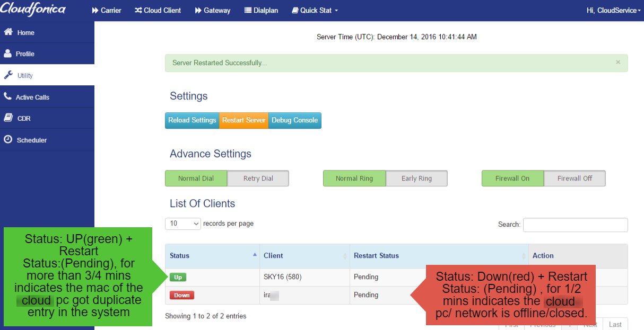The height and width of the screenshot is (330, 644).
Task: Click the Cloudfonica logo
Action: coord(33,10)
